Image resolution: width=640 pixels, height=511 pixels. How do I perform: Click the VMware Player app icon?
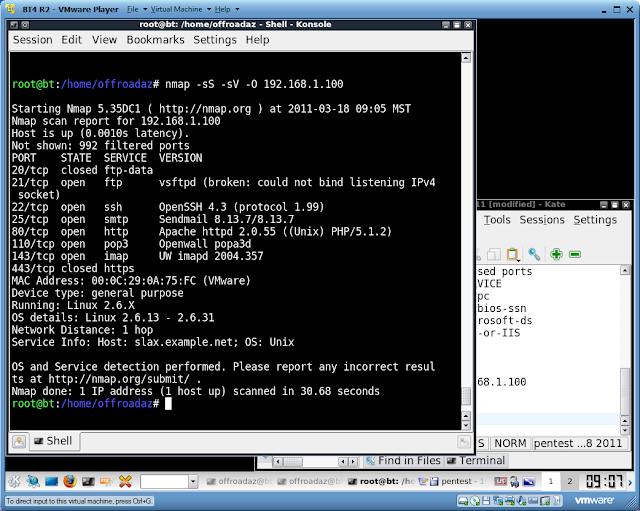[11, 9]
